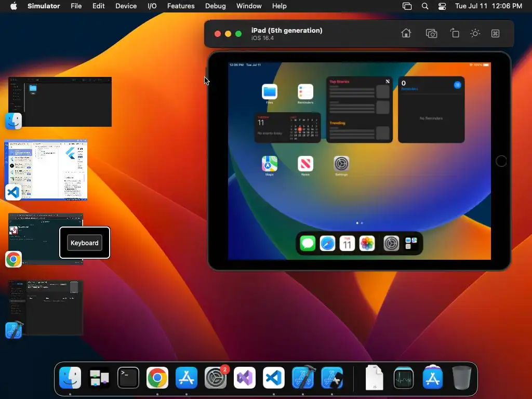Click the iPad (5th generation) window title
The width and height of the screenshot is (532, 399).
coord(287,30)
